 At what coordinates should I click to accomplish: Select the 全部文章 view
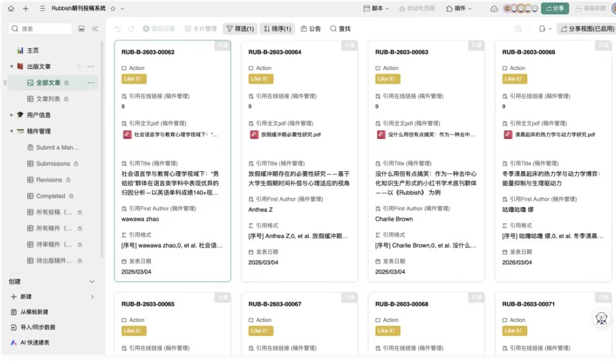point(49,82)
